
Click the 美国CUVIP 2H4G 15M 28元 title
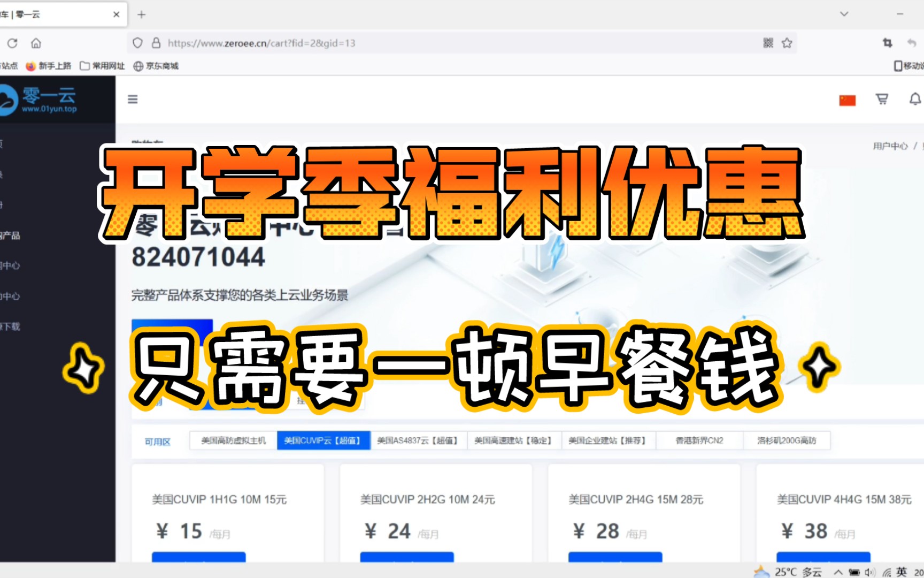[636, 499]
